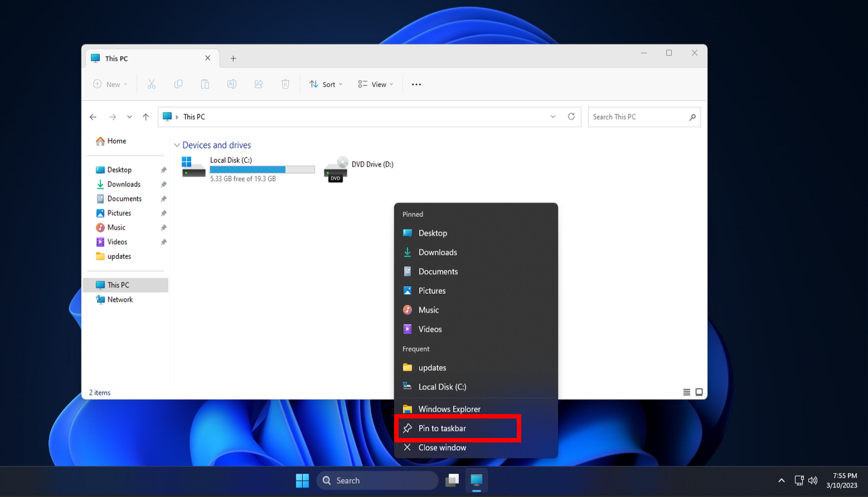Copy selection with the Copy toolbar icon
This screenshot has height=497, width=868.
point(178,83)
